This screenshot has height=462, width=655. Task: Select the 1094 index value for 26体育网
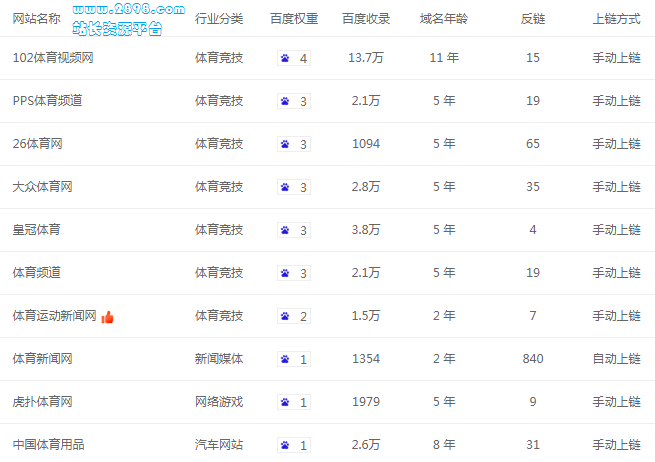tap(366, 144)
